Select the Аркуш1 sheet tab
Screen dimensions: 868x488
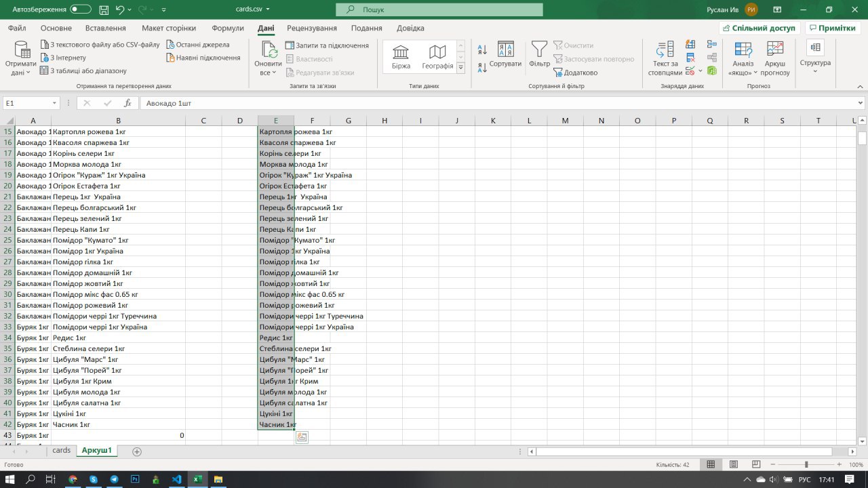(97, 450)
